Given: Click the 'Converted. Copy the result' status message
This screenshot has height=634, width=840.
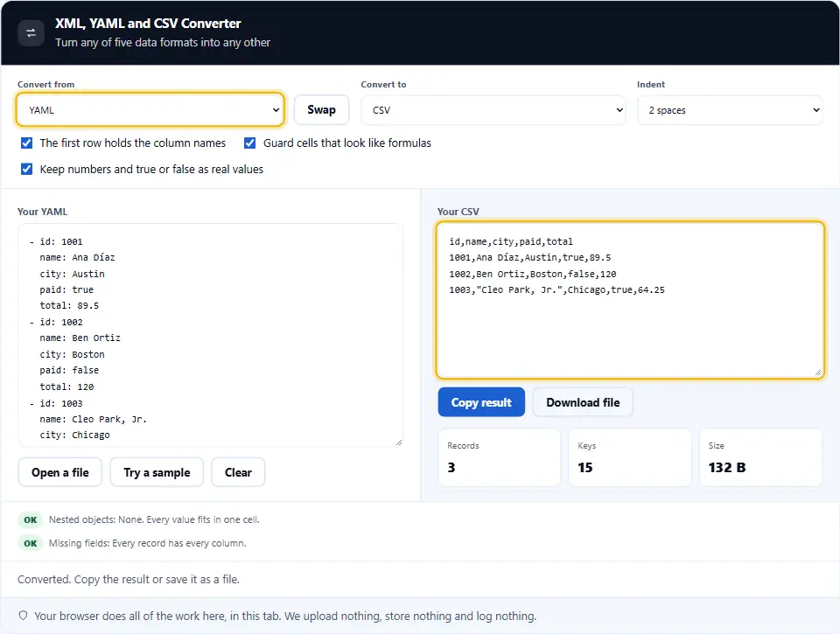Looking at the screenshot, I should 129,580.
